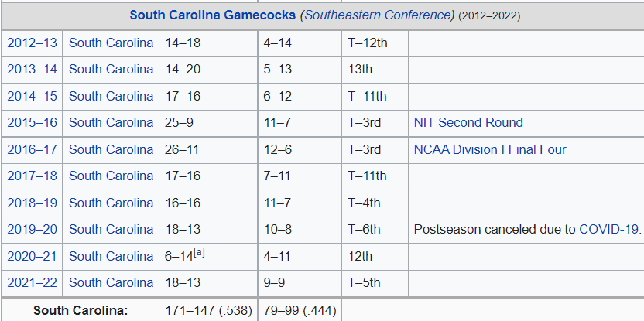The width and height of the screenshot is (644, 321).
Task: Visit the 2017–18 season link
Action: (x=32, y=176)
